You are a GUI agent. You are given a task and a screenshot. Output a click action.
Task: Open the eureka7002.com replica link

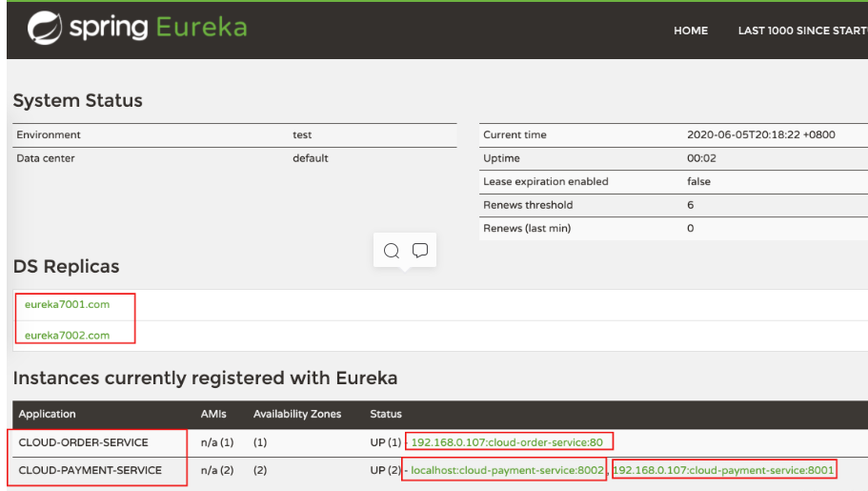pos(67,336)
